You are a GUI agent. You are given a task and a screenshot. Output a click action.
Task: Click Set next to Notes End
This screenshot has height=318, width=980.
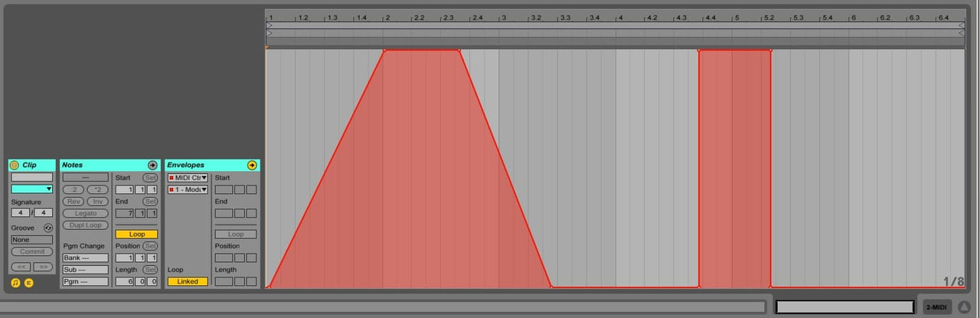150,202
